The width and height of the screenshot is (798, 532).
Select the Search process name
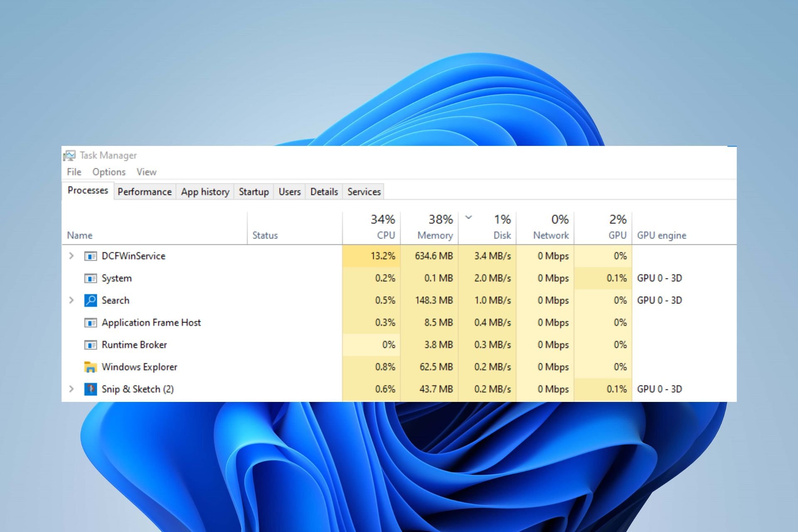pos(115,300)
